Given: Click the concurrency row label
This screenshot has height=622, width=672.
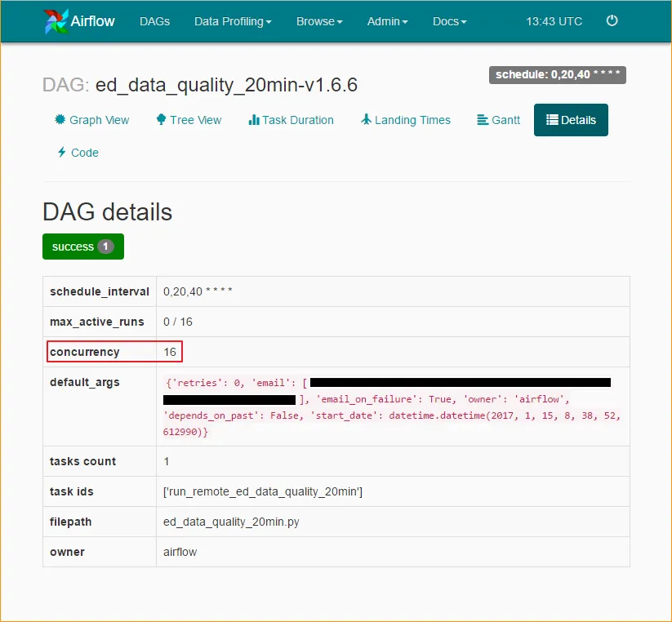Looking at the screenshot, I should [84, 352].
